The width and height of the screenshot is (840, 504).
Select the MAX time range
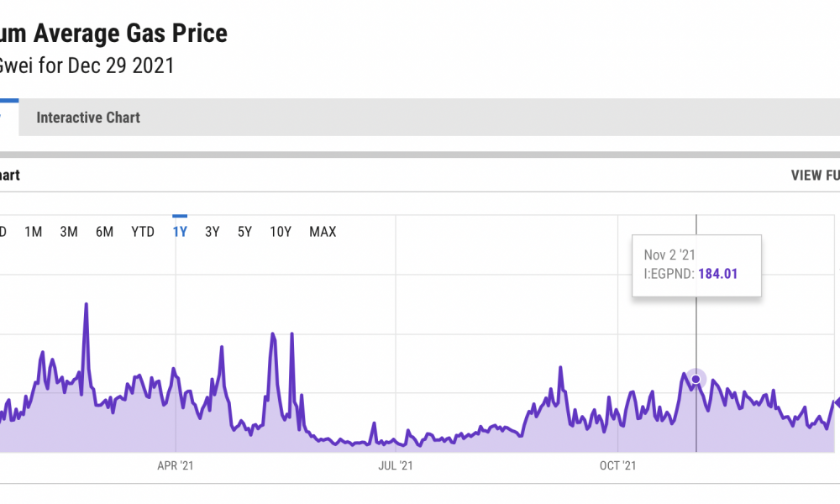[x=323, y=232]
